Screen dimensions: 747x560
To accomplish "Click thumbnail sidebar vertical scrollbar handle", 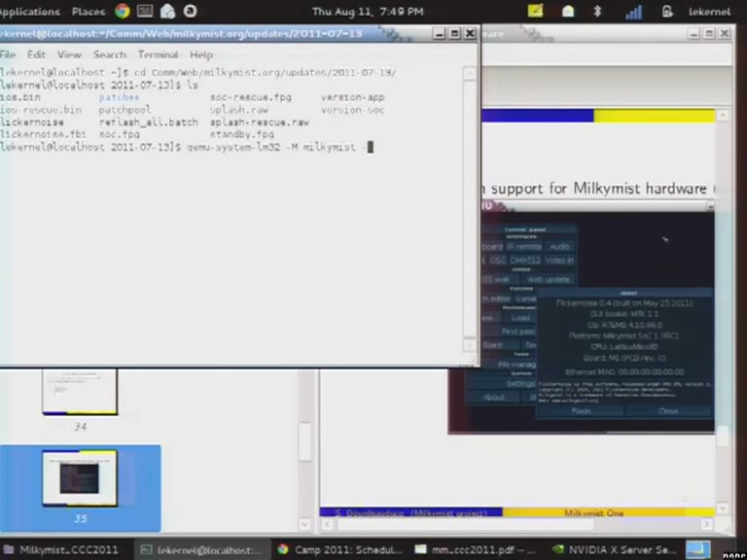I will coord(304,442).
